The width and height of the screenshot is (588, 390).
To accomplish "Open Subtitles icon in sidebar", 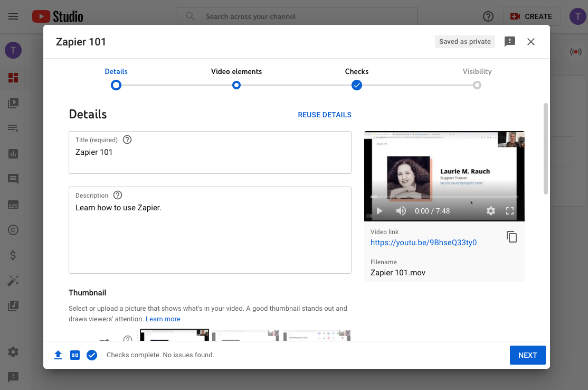I will 13,205.
